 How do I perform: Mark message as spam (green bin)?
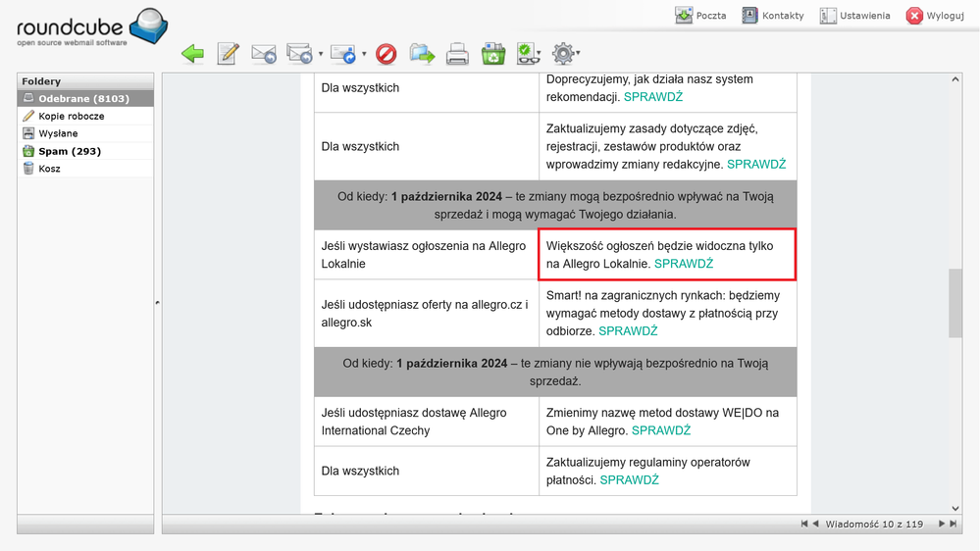tap(493, 54)
